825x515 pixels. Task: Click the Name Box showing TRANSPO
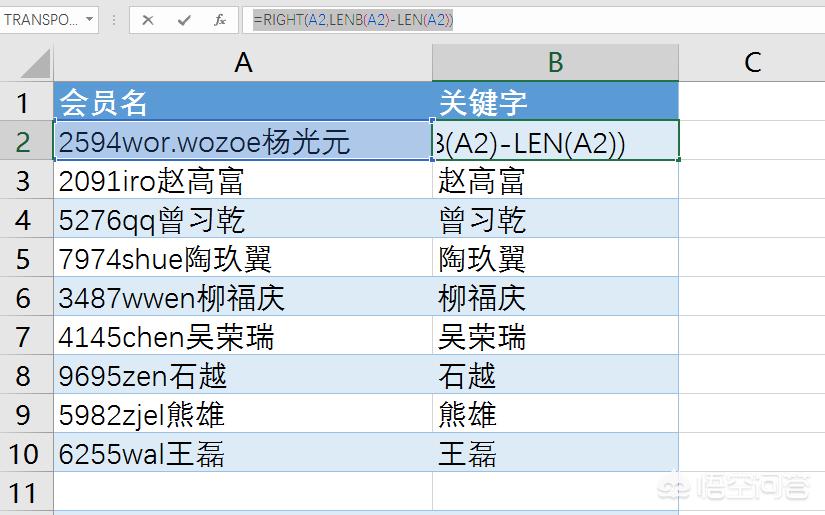42,20
